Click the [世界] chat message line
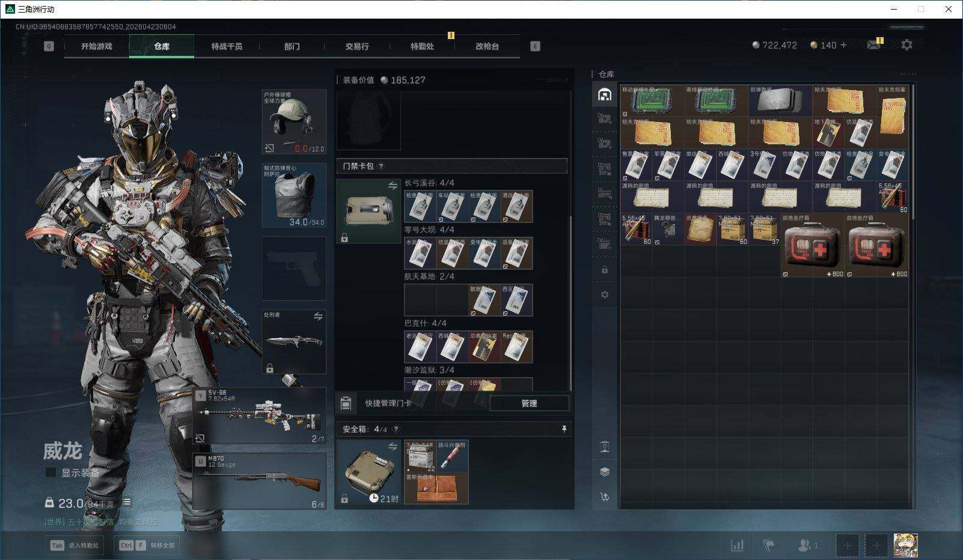 click(x=102, y=522)
